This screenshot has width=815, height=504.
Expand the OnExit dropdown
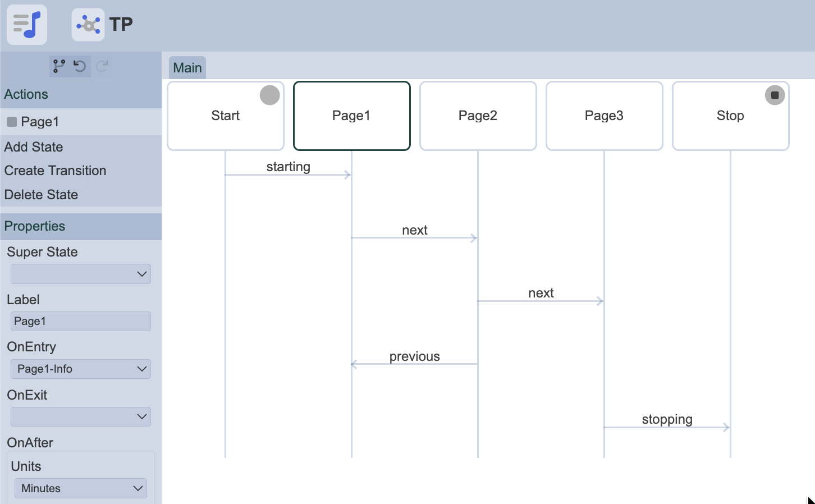[81, 416]
